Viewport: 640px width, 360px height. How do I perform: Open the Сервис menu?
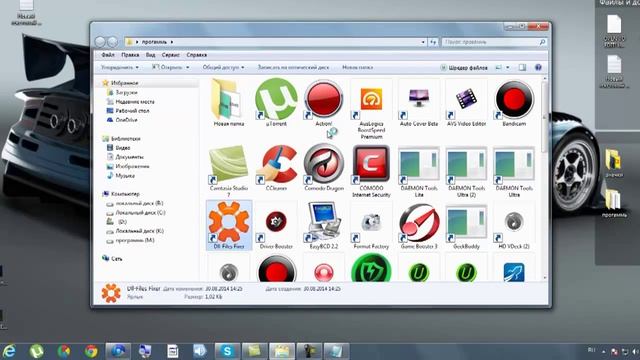pyautogui.click(x=170, y=55)
